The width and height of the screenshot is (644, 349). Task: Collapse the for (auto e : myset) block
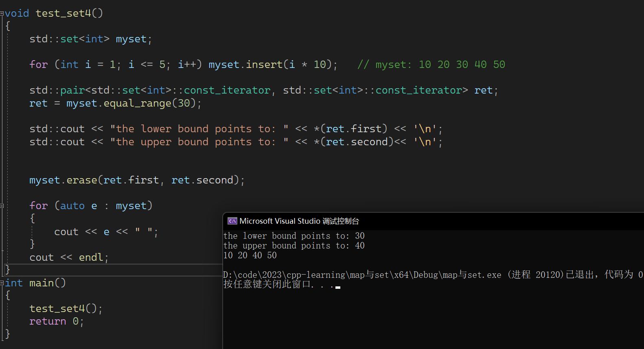[2, 206]
